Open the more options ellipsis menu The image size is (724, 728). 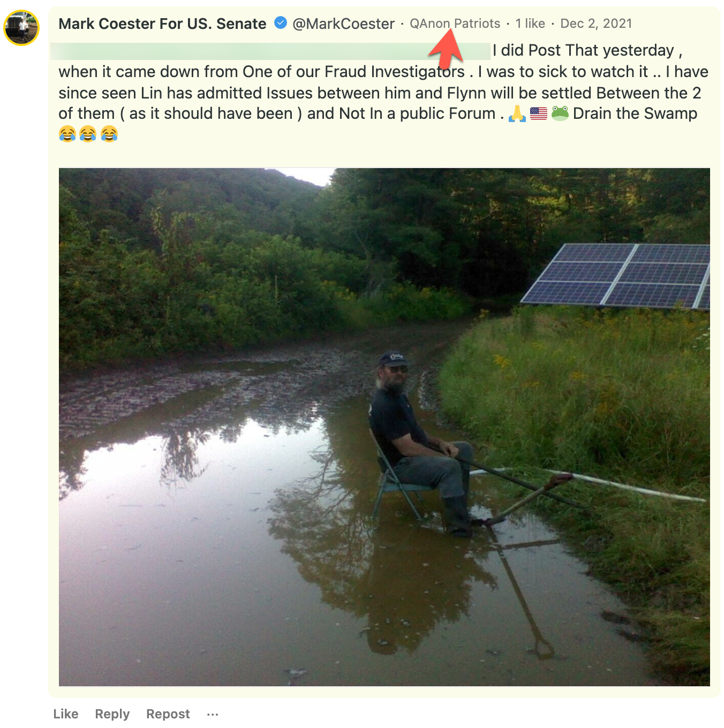point(213,714)
